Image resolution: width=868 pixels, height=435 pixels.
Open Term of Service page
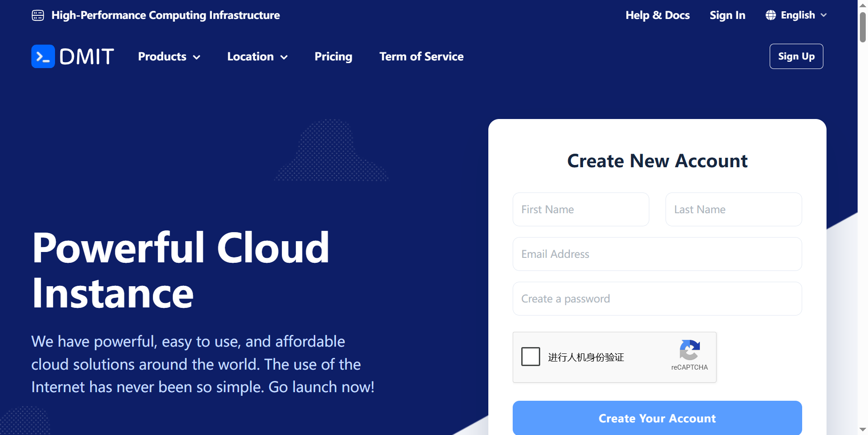click(421, 57)
